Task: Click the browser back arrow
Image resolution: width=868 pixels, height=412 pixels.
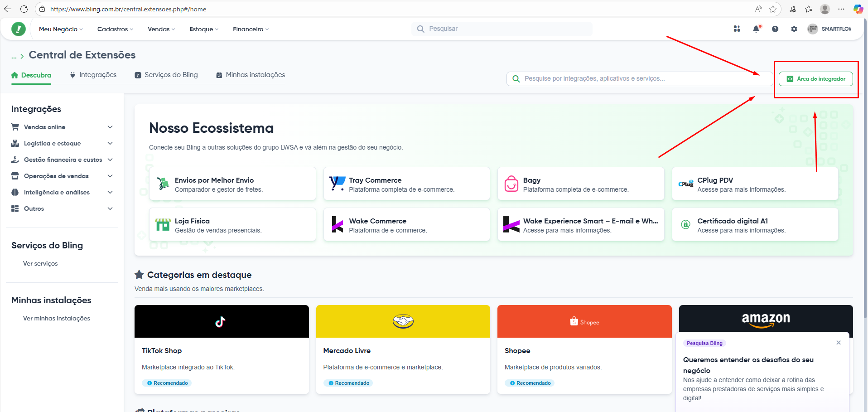Action: [x=8, y=9]
